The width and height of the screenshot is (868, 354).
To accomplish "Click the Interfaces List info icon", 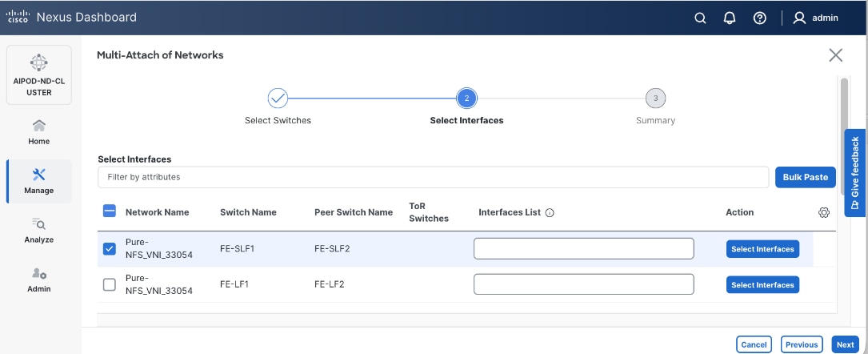I will [550, 213].
